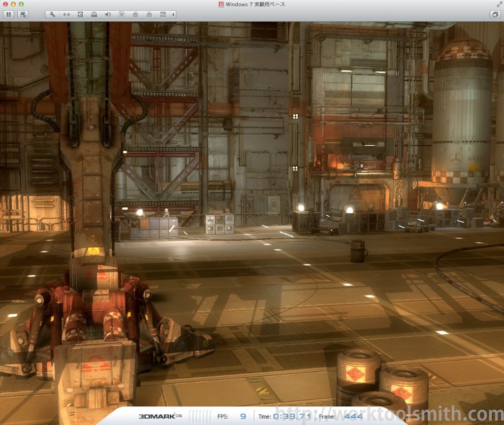Click the 'FPS:' label in overlay
The width and height of the screenshot is (504, 425).
[223, 416]
